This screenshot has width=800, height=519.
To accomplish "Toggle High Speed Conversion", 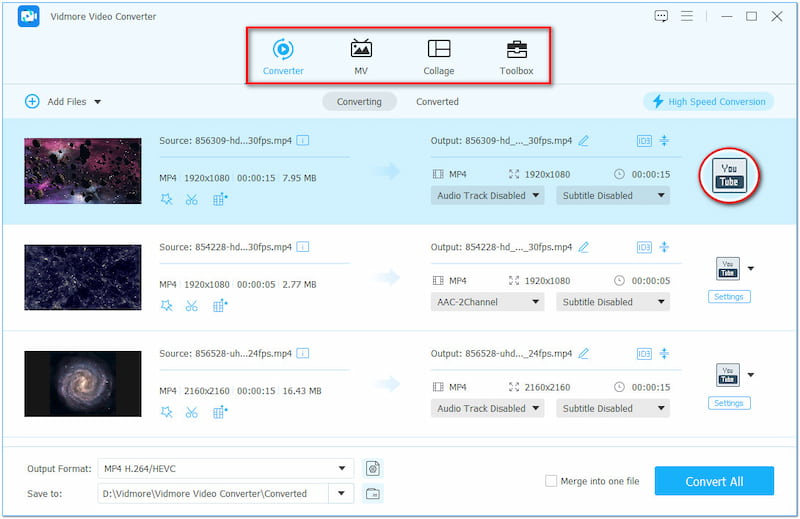I will click(x=709, y=101).
